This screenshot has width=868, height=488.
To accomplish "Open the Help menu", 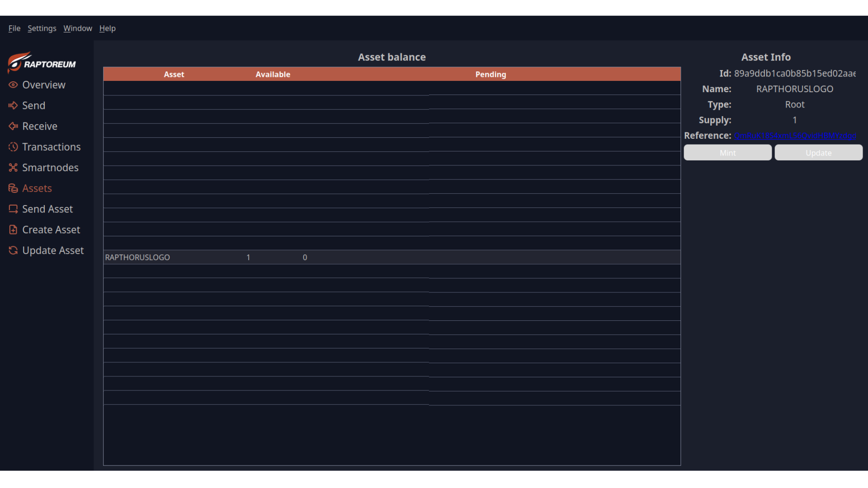I will 108,28.
